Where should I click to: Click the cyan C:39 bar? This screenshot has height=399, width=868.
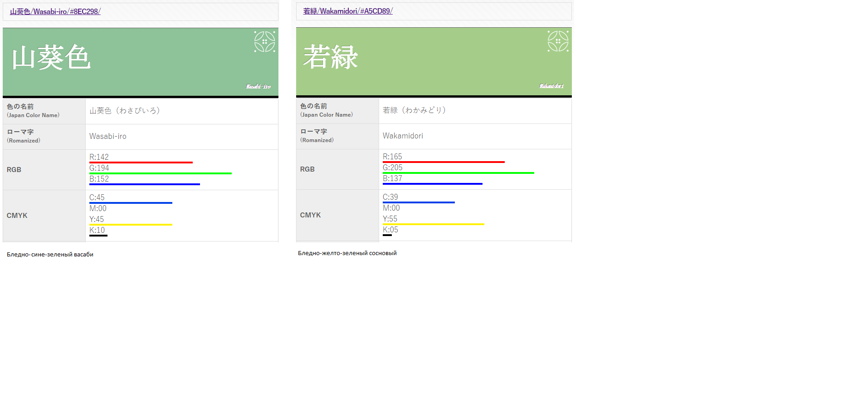coord(419,202)
